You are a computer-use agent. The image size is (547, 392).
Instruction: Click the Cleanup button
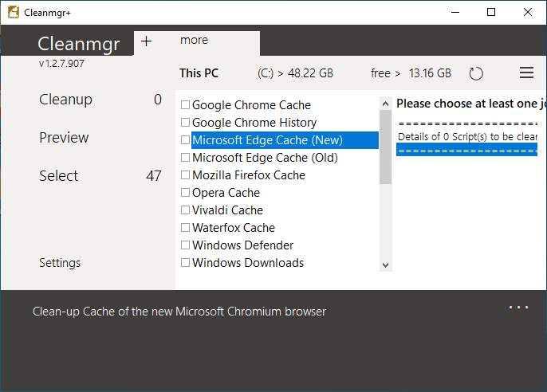click(x=65, y=100)
